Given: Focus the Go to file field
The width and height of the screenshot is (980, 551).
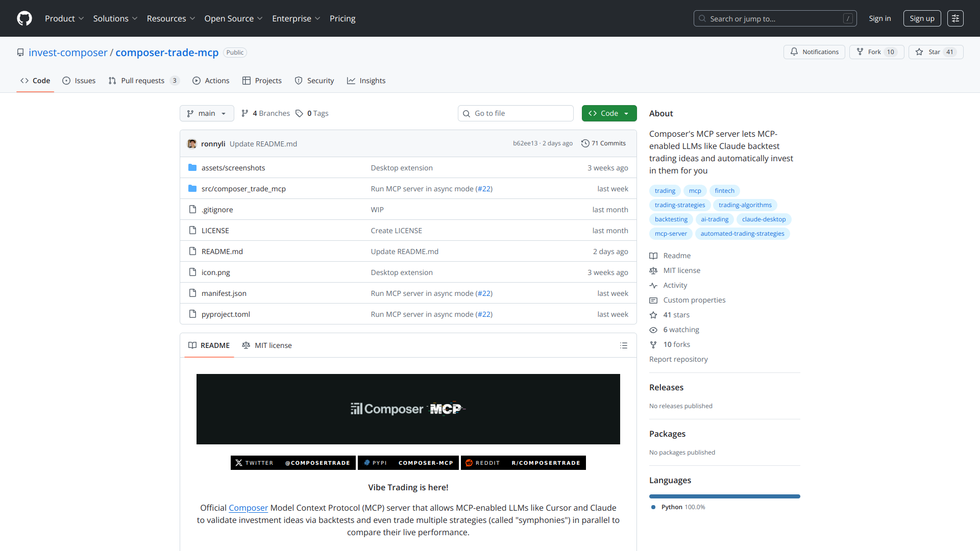Looking at the screenshot, I should tap(516, 113).
